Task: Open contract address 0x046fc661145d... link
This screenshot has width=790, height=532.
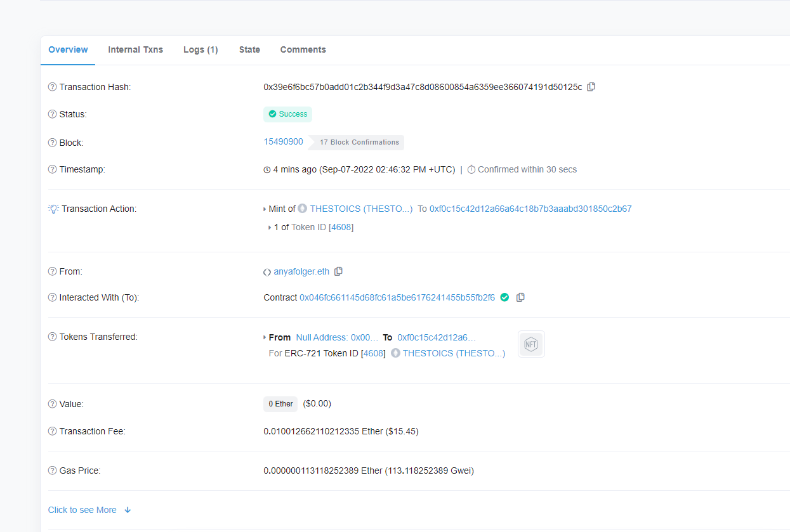Action: click(x=397, y=297)
